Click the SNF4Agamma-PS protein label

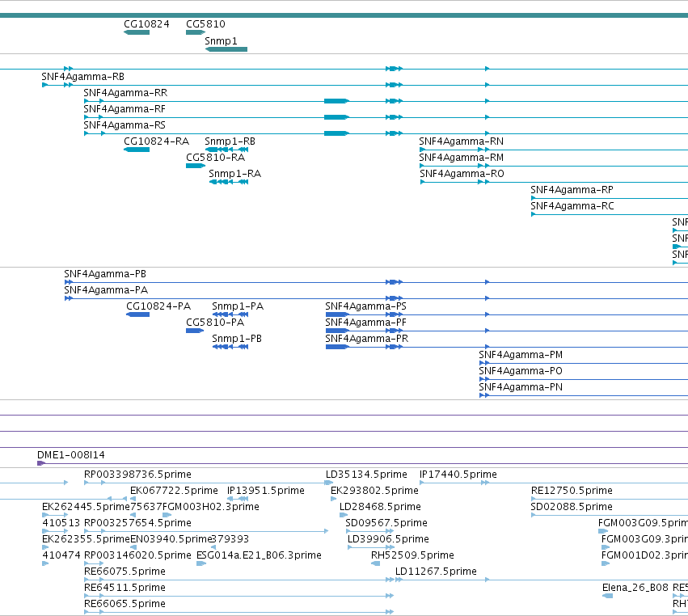click(x=366, y=306)
